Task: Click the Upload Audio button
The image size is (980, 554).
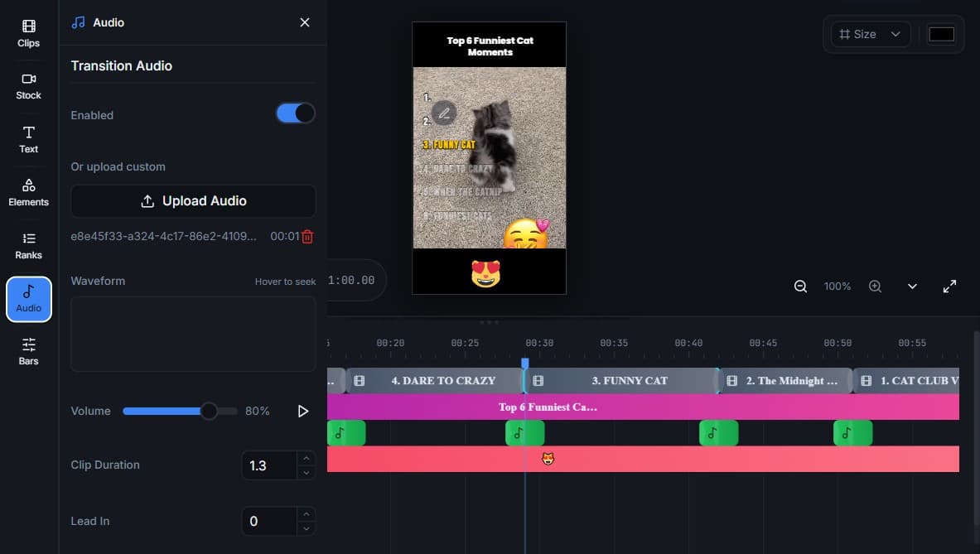Action: tap(192, 200)
